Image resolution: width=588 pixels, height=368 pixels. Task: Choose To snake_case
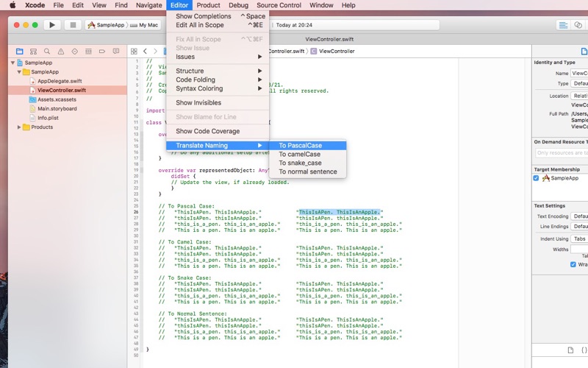pos(307,163)
